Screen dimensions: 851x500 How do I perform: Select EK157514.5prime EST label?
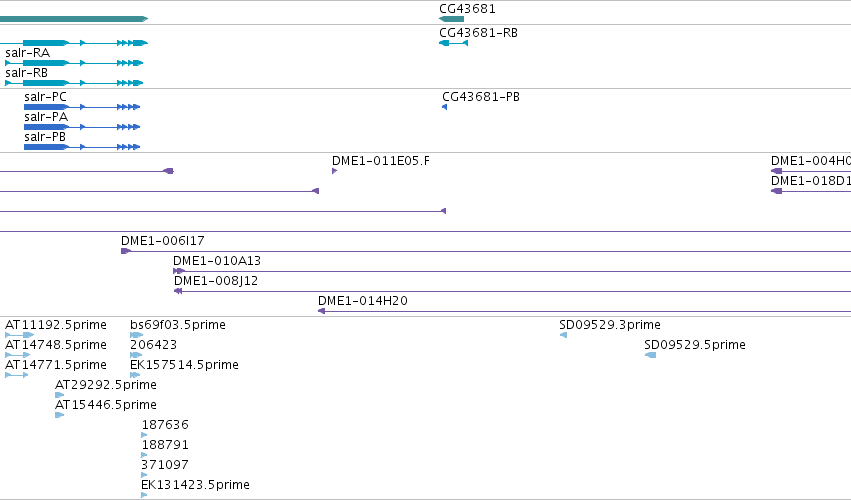tap(185, 365)
